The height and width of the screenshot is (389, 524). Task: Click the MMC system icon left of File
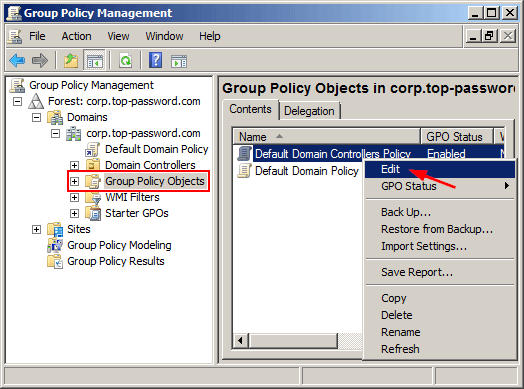(x=15, y=36)
